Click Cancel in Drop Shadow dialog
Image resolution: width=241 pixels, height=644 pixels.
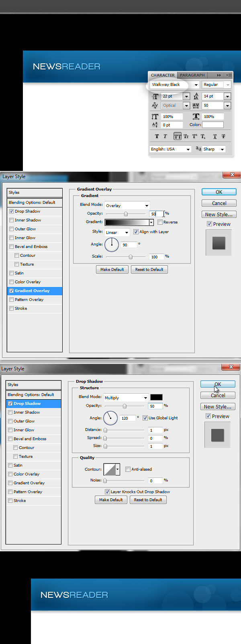point(218,395)
